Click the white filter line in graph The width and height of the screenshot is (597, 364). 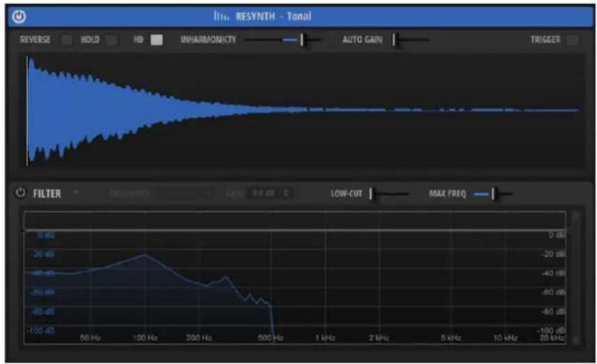click(295, 230)
